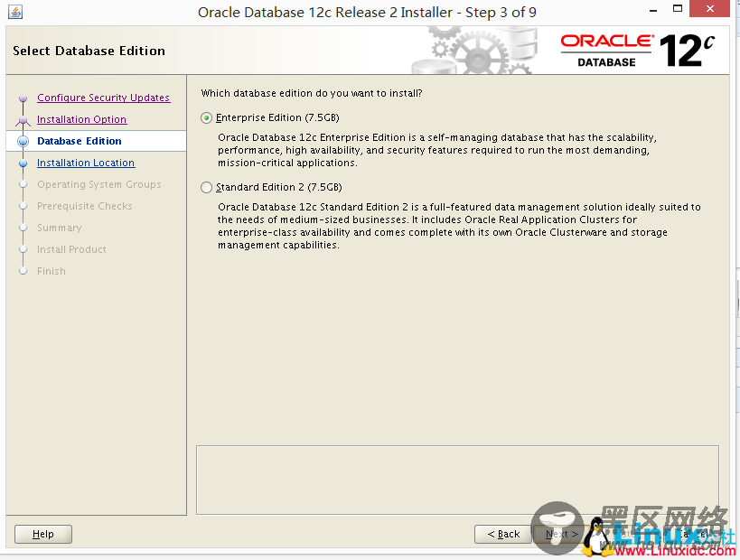Click the empty message box at bottom

click(457, 480)
